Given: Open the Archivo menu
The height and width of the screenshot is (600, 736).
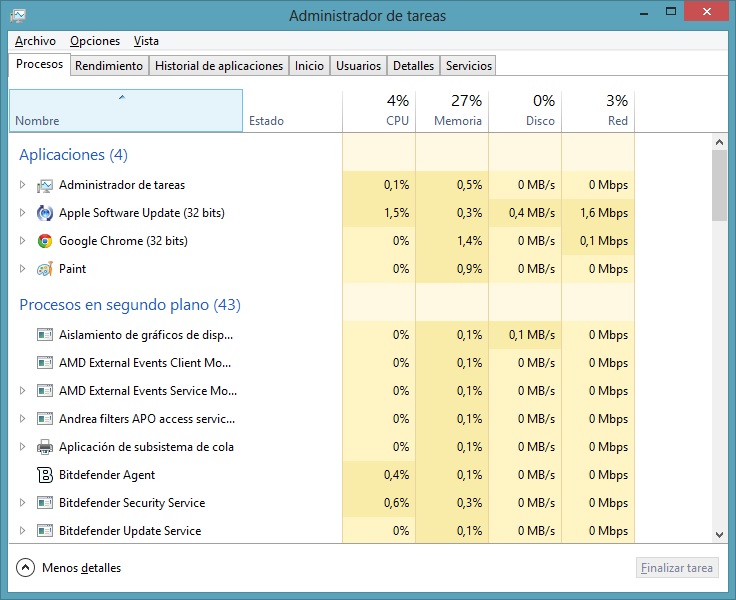Looking at the screenshot, I should 35,41.
